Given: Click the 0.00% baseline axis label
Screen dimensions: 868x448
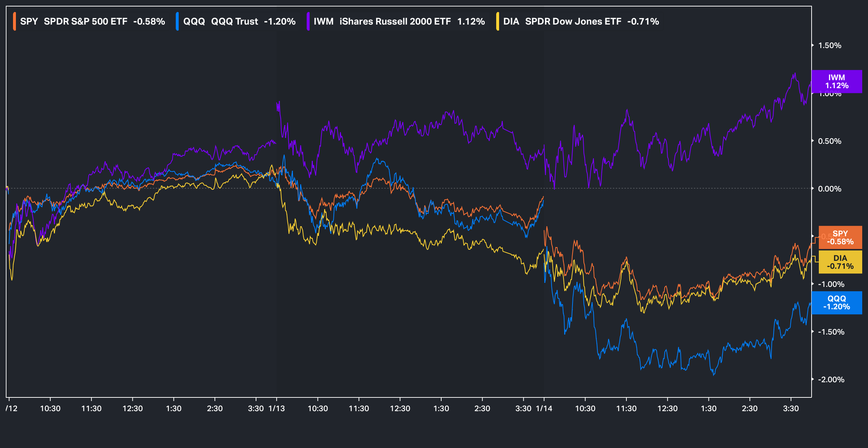Looking at the screenshot, I should [x=829, y=189].
